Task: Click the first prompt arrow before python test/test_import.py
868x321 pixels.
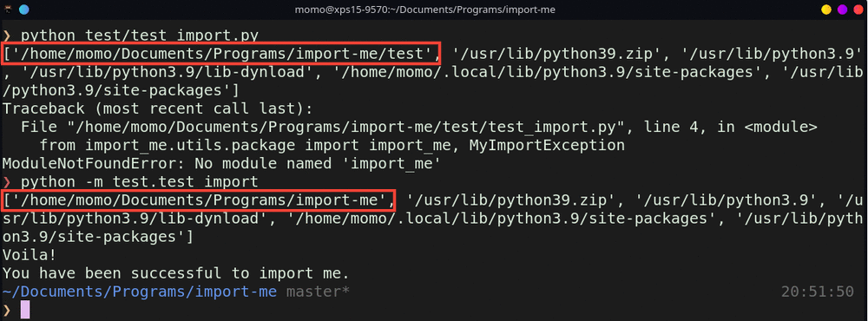Action: click(7, 36)
